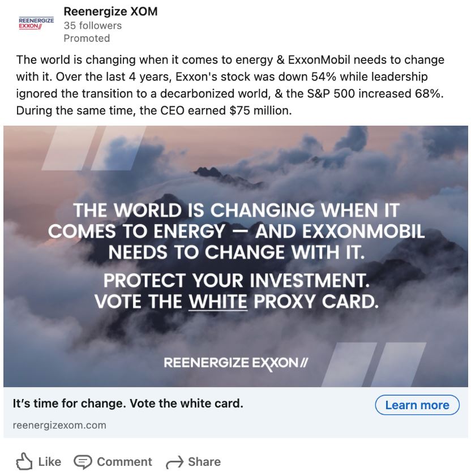Image resolution: width=471 pixels, height=476 pixels.
Task: Select the Like text label
Action: (x=49, y=462)
